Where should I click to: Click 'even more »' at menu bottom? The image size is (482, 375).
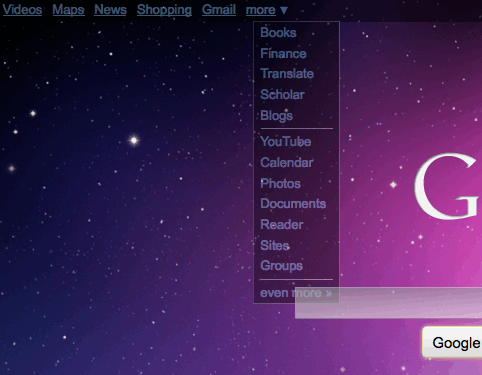[296, 293]
